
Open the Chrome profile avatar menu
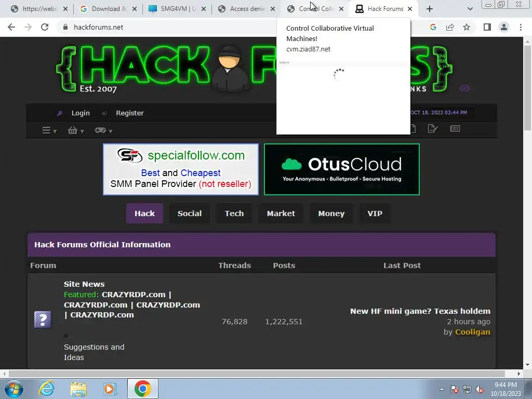click(x=504, y=27)
